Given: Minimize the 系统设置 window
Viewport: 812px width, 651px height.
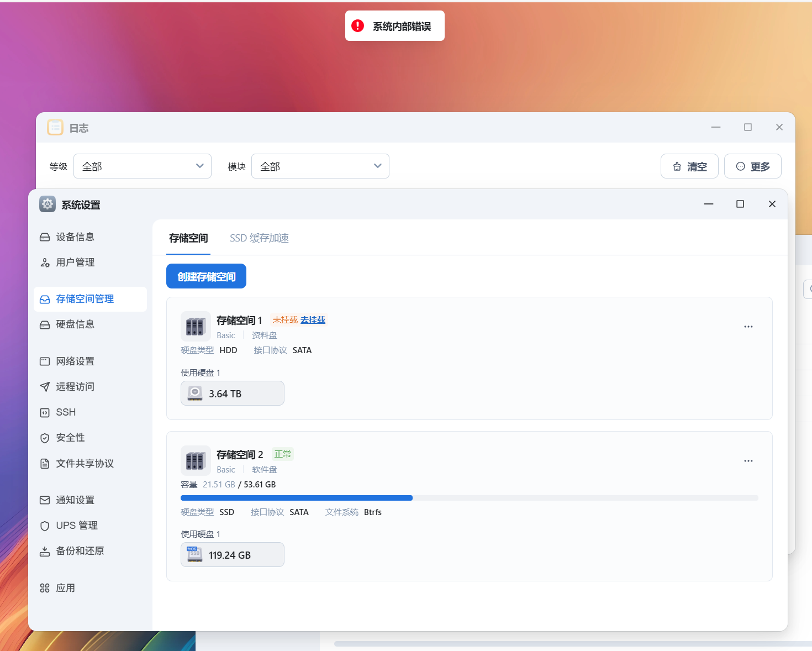Looking at the screenshot, I should (x=709, y=204).
